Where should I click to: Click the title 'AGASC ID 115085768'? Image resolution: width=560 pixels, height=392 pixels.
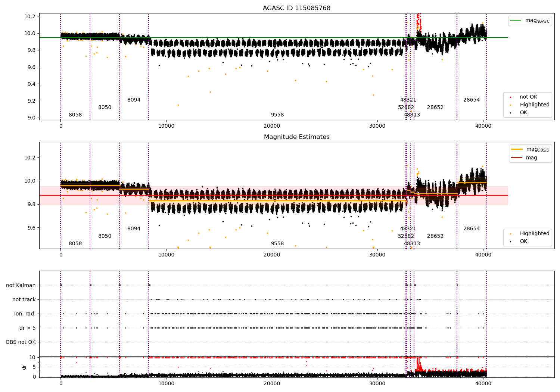296,8
